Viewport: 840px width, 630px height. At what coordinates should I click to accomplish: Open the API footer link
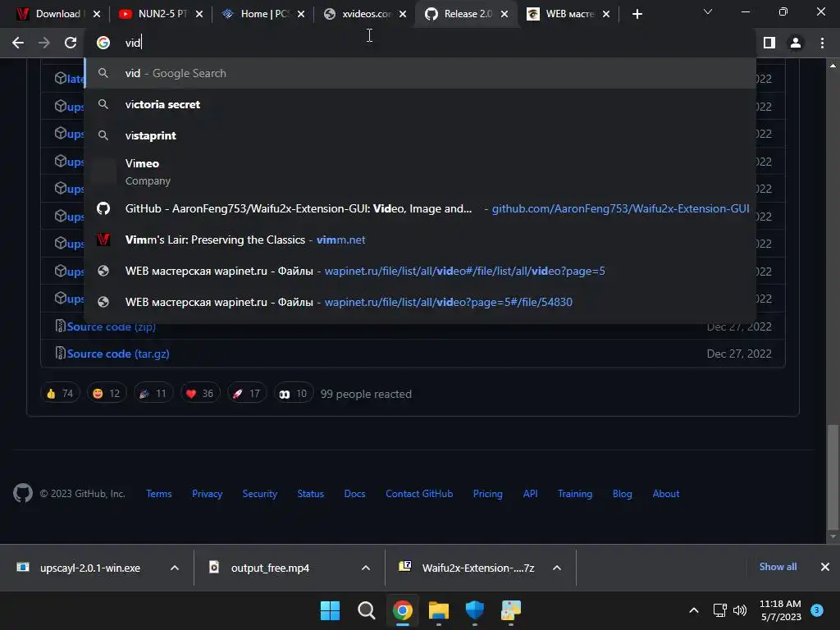point(531,493)
